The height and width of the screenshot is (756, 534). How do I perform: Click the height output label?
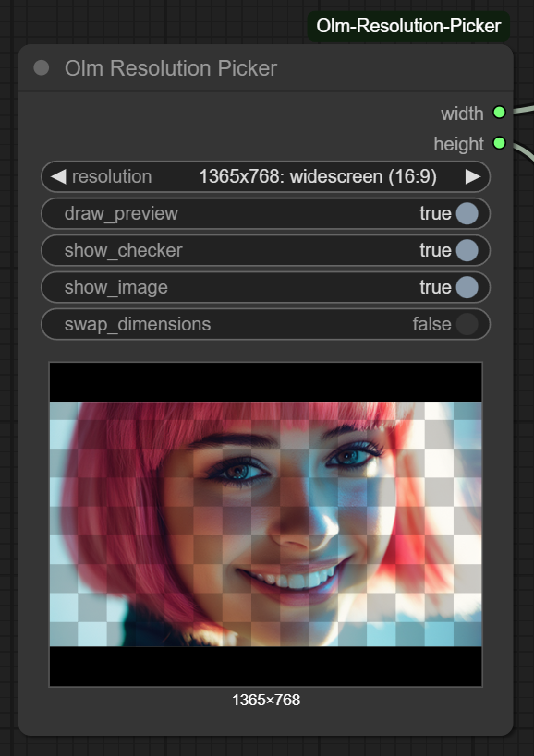(459, 144)
